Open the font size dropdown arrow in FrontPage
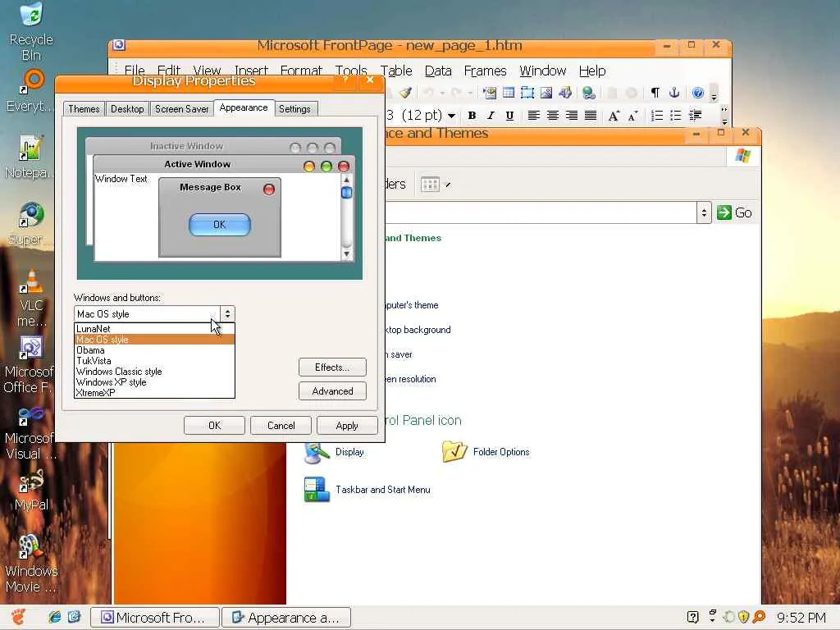This screenshot has height=630, width=840. pyautogui.click(x=452, y=116)
